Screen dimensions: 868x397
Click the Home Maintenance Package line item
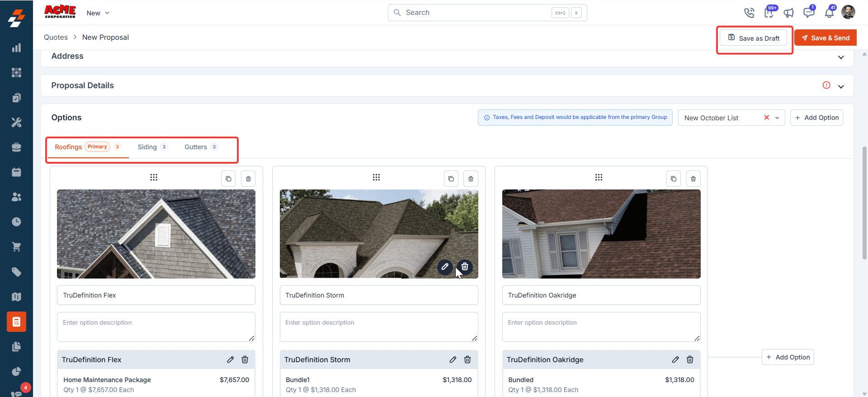click(107, 380)
